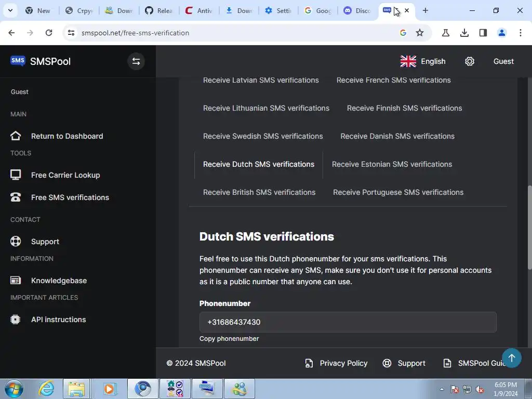Select Receive Danish SMS verifications
532x399 pixels.
tap(397, 136)
